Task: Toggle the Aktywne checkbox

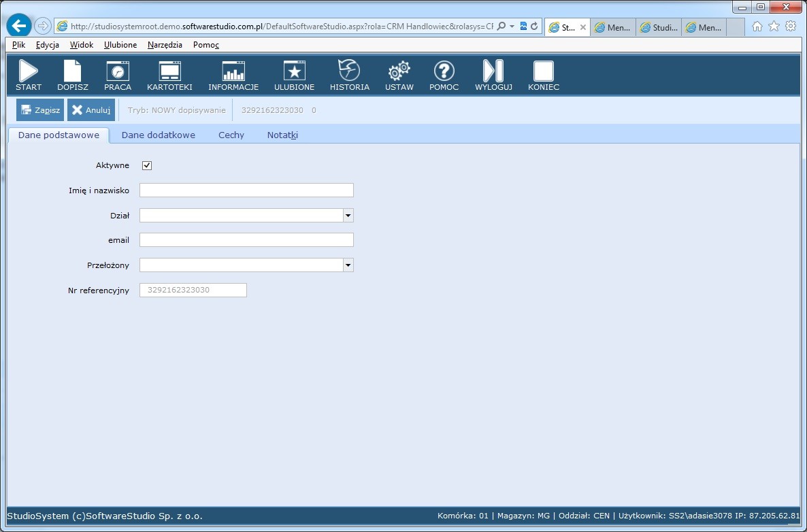Action: tap(147, 166)
